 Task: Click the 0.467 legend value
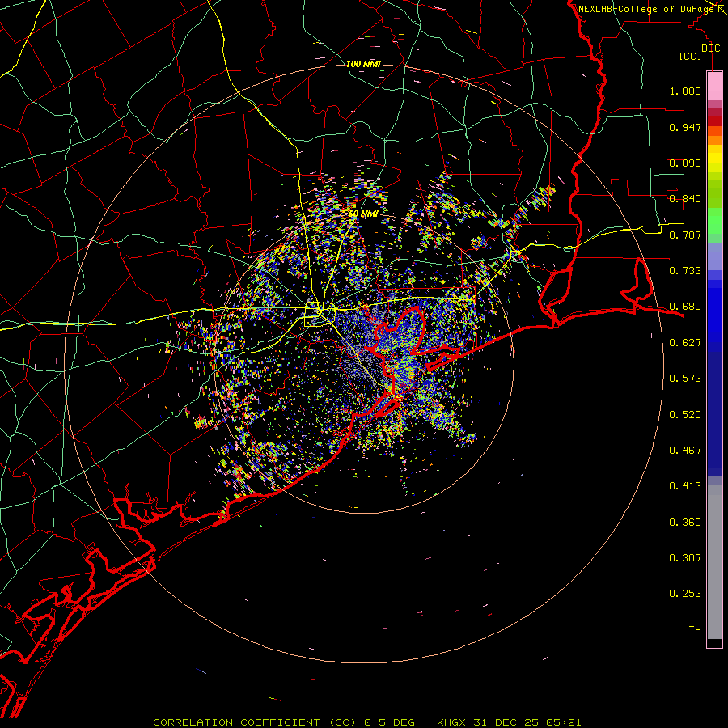[685, 451]
